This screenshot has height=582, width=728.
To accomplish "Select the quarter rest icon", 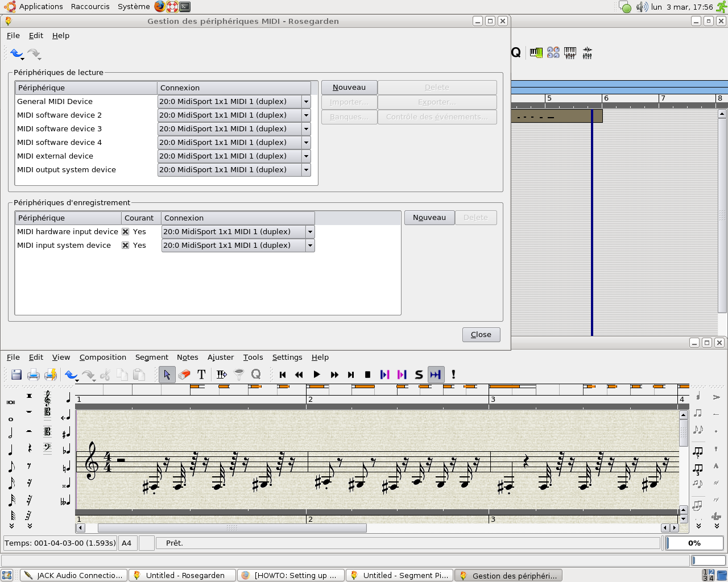I will [x=29, y=448].
